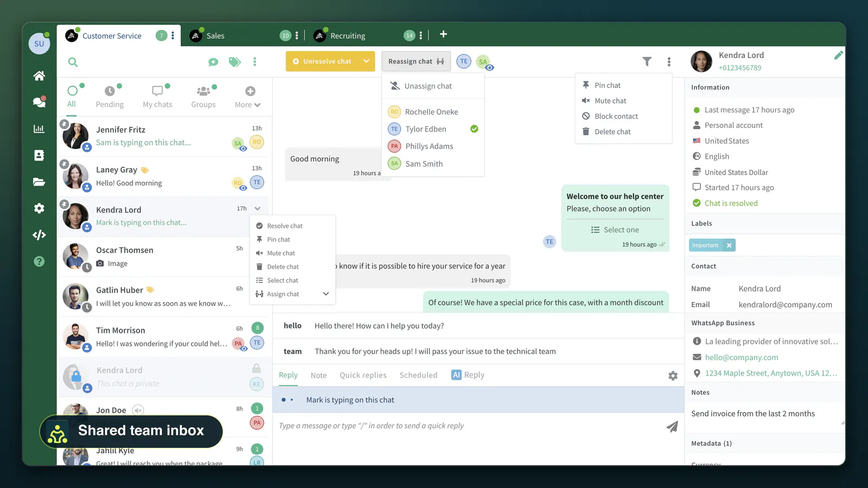Click the message input field
Screen dimensions: 868x488
pos(469,426)
